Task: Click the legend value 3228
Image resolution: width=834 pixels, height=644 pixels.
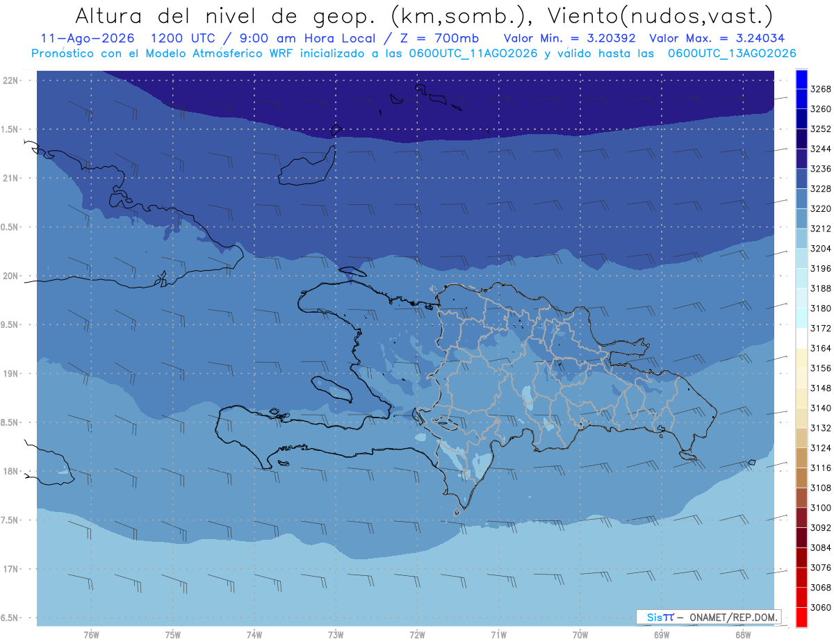Action: pos(821,189)
